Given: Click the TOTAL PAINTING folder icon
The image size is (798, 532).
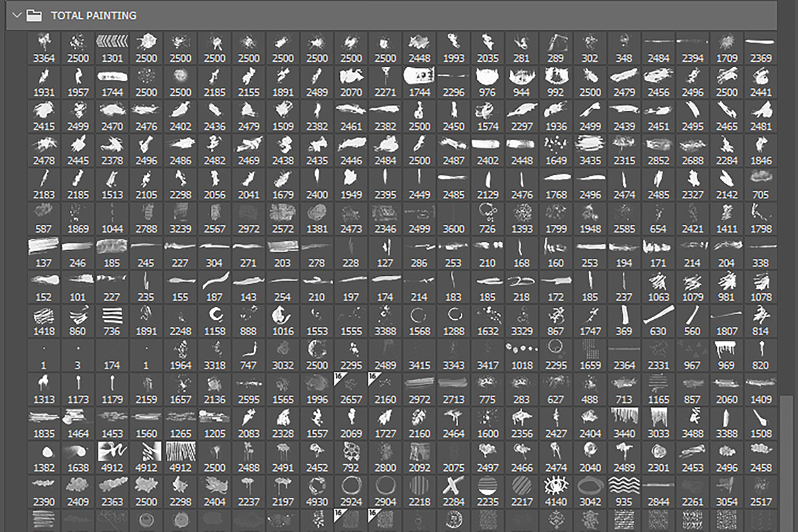Looking at the screenshot, I should pyautogui.click(x=35, y=15).
